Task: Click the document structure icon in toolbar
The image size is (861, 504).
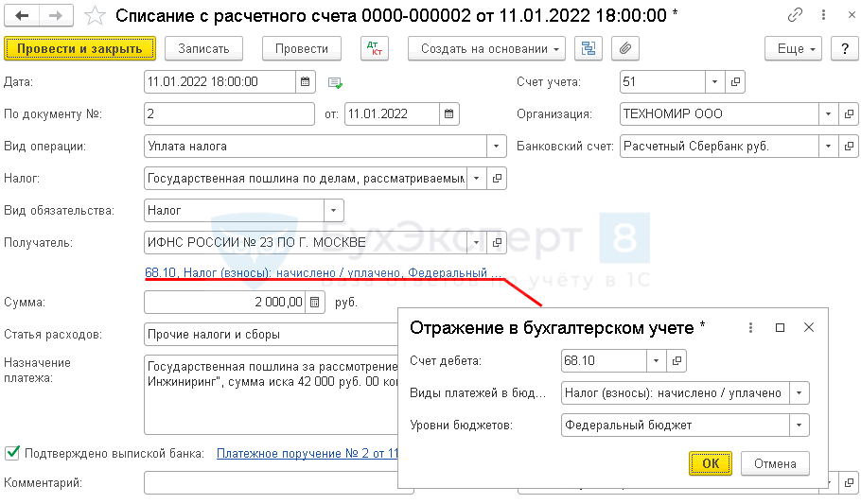Action: pos(589,48)
